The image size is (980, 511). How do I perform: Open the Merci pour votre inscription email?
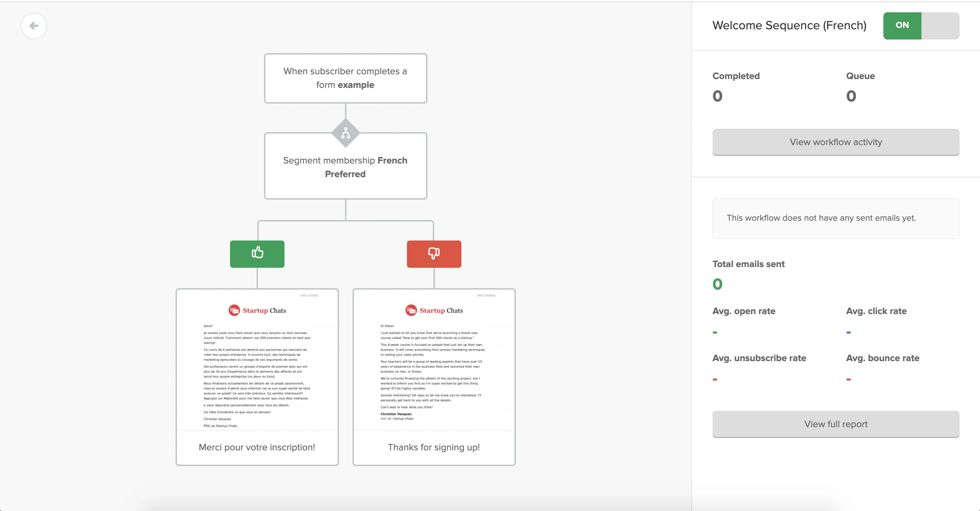[x=257, y=447]
